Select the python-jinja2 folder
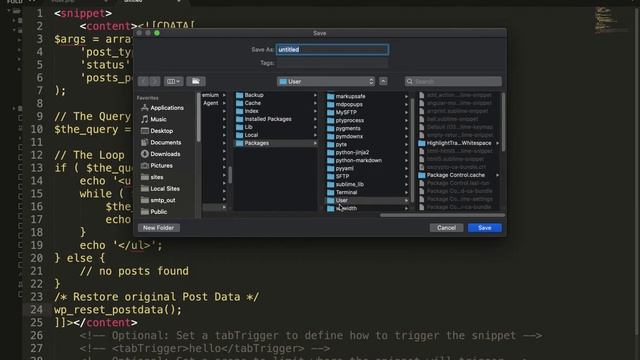 point(367,152)
